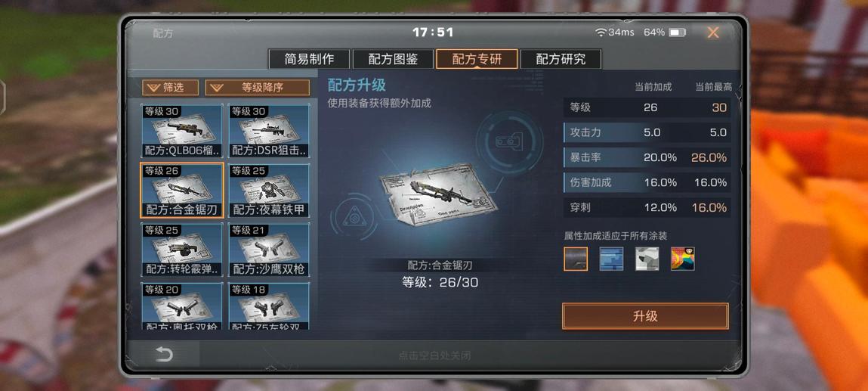Select the 转轮霰弹 shotgun recipe level 25
This screenshot has height=391, width=868.
coord(182,250)
